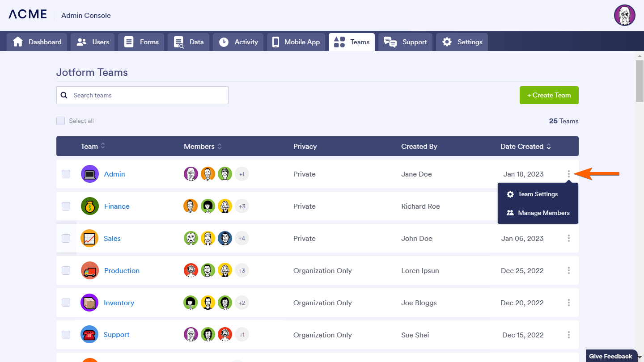Tick the checkbox for Admin team

66,174
